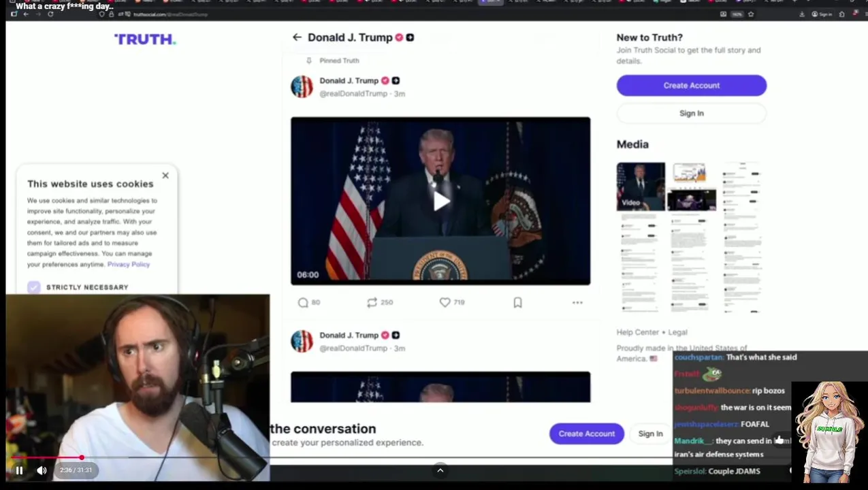
Task: Open @realDonaldTrump handle in pinned post
Action: pos(353,94)
